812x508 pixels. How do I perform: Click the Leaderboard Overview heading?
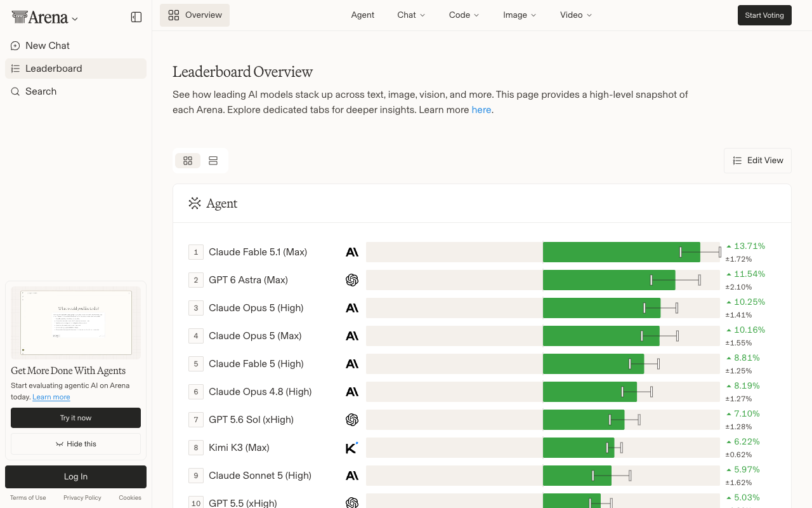[242, 72]
